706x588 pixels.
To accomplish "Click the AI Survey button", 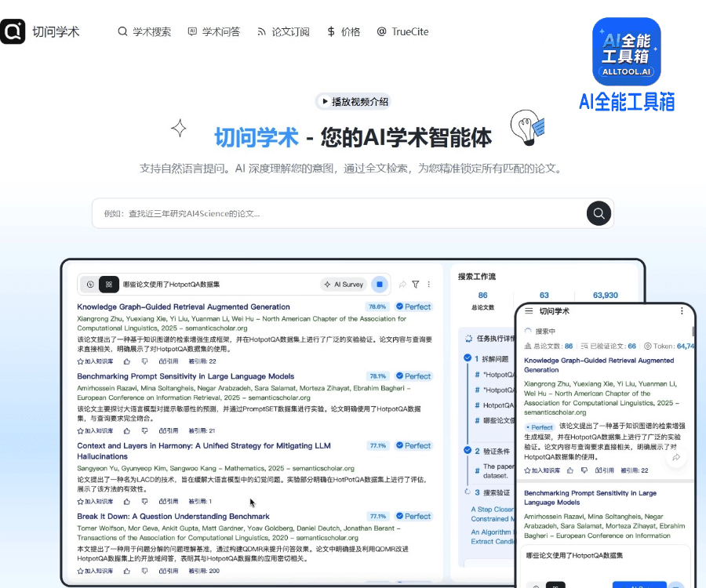I will (x=344, y=285).
